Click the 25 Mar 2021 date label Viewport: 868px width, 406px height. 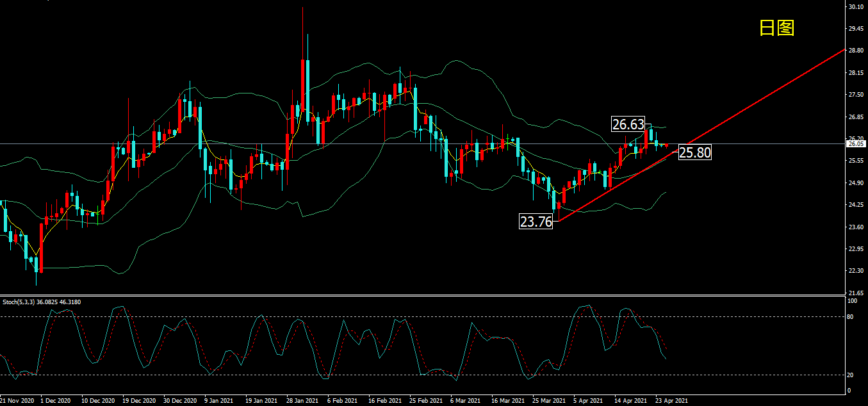coord(548,401)
